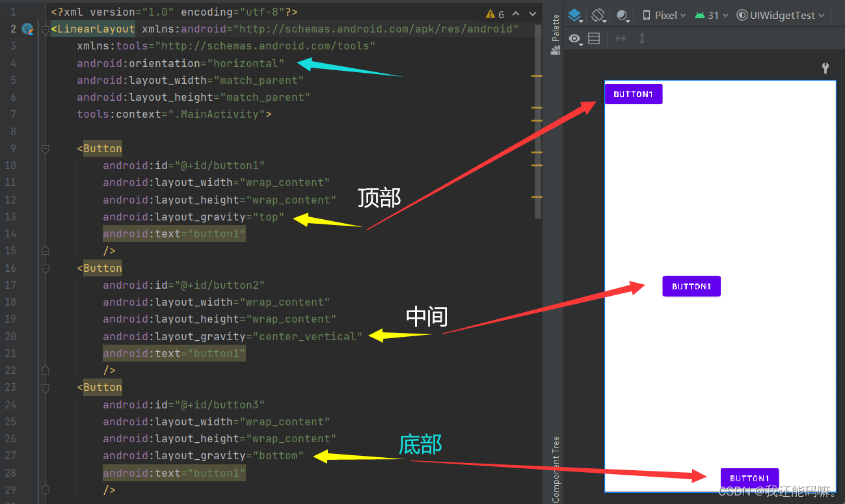Click the Button tag name on line 16
The image size is (845, 504).
pyautogui.click(x=103, y=269)
